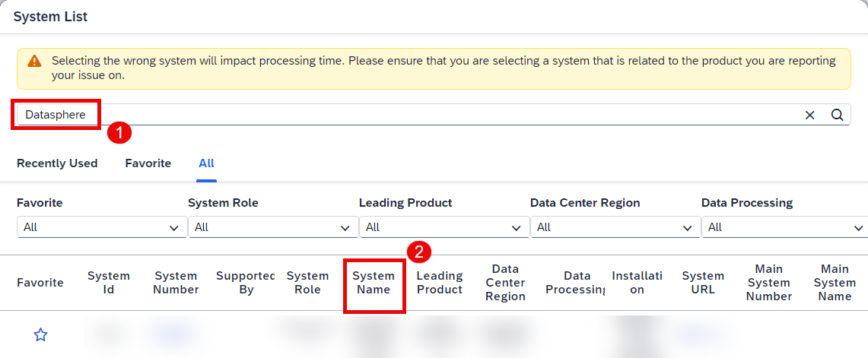The image size is (868, 358).
Task: Click the orange warning triangle icon
Action: [x=35, y=61]
